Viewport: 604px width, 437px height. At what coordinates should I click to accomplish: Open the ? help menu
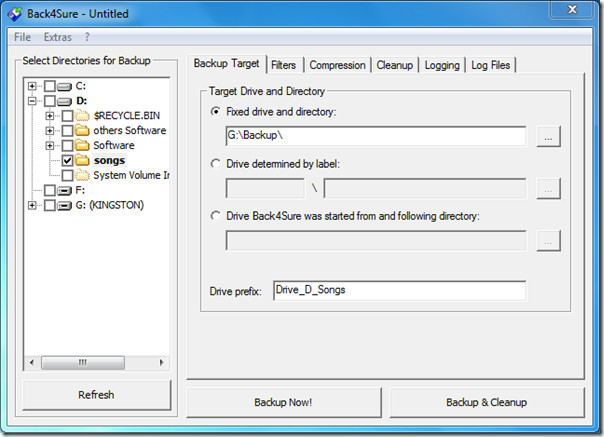(87, 37)
